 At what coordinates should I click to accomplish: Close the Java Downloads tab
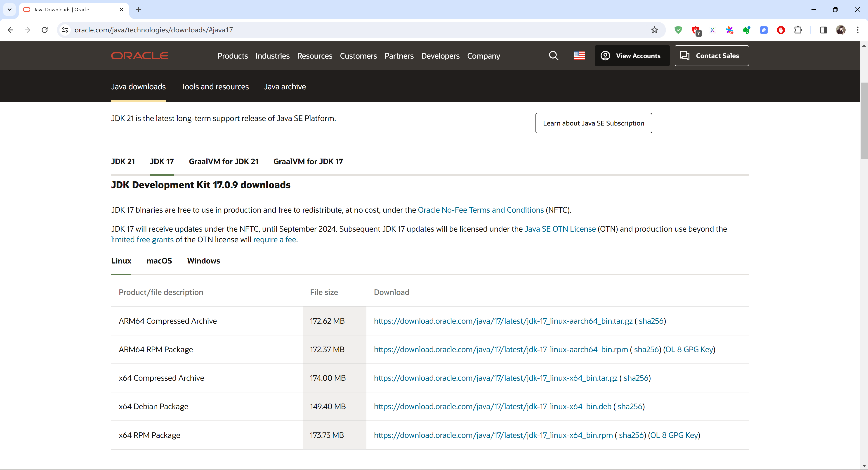[122, 9]
